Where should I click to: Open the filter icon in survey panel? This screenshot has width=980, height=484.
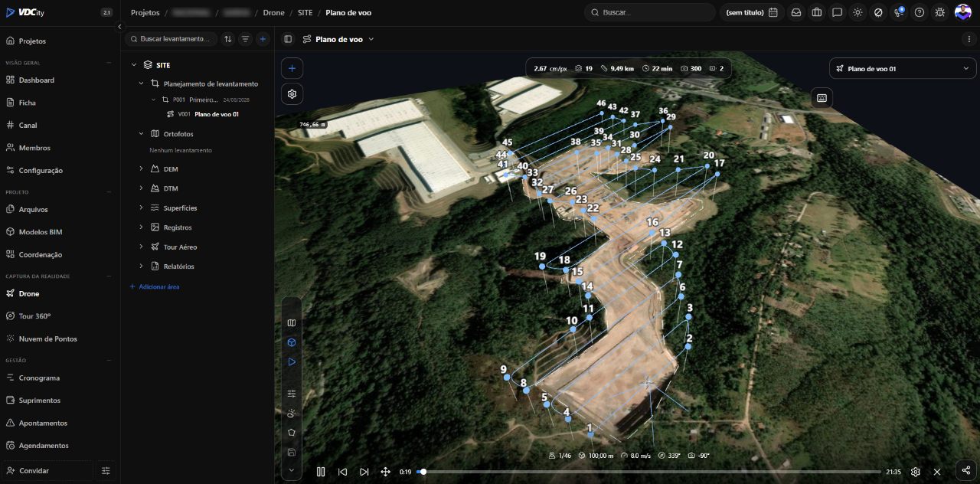(245, 38)
